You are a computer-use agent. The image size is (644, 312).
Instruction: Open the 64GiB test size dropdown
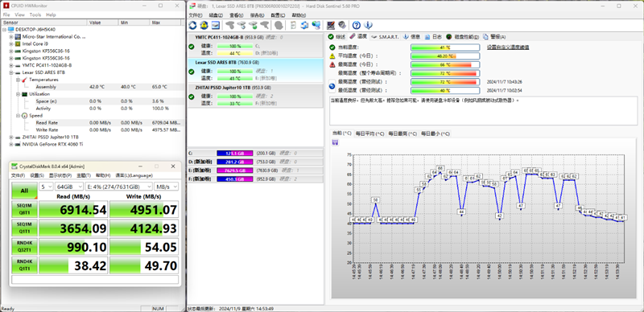pyautogui.click(x=69, y=187)
